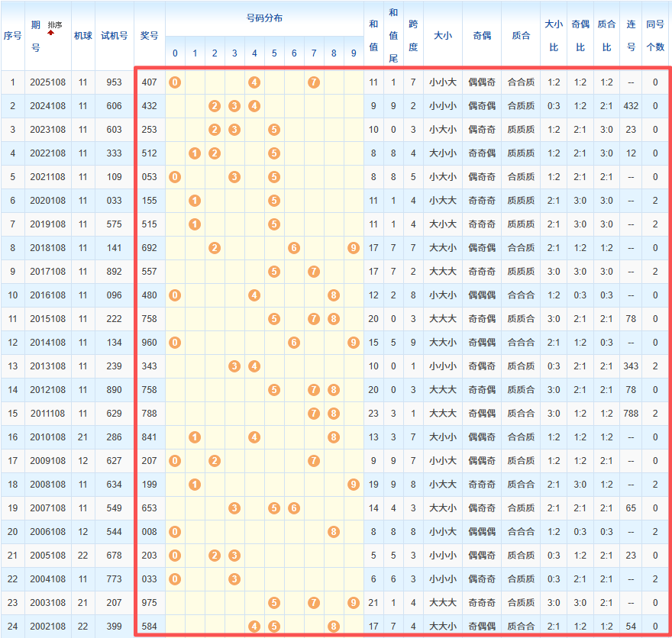Click orange ball 4 in row 2002108
Screen dimensions: 672x638
pyautogui.click(x=254, y=626)
